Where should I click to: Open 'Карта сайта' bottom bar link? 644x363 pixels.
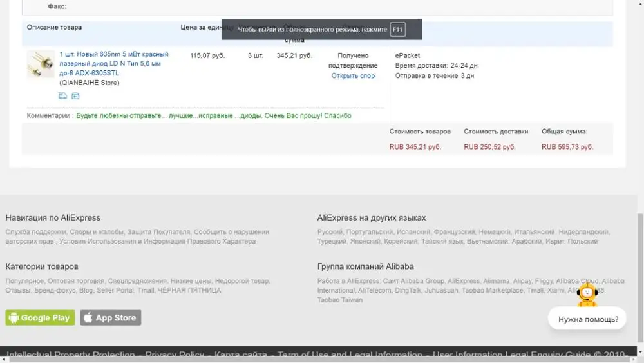tap(241, 355)
